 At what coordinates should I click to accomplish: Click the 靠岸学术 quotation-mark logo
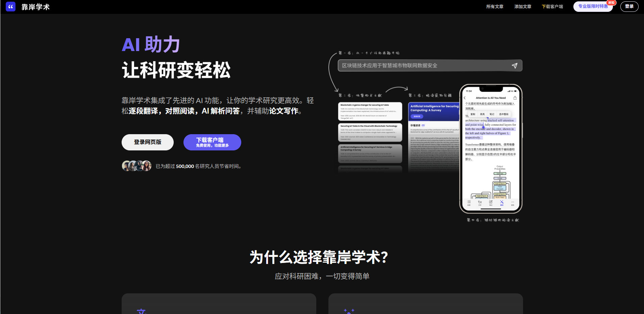click(x=10, y=6)
